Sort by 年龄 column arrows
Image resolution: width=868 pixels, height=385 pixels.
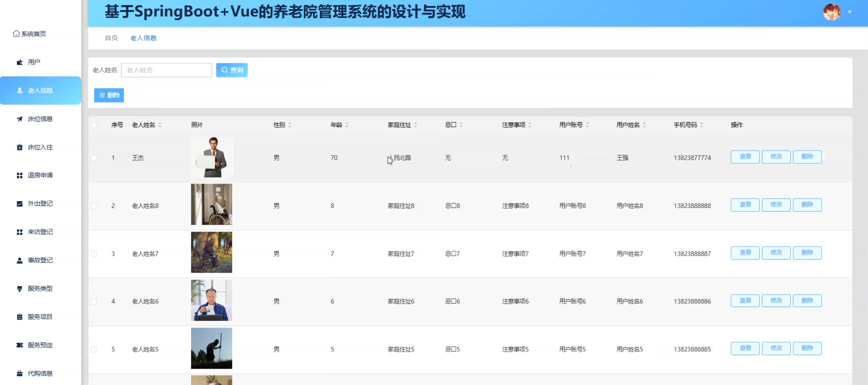[x=346, y=125]
